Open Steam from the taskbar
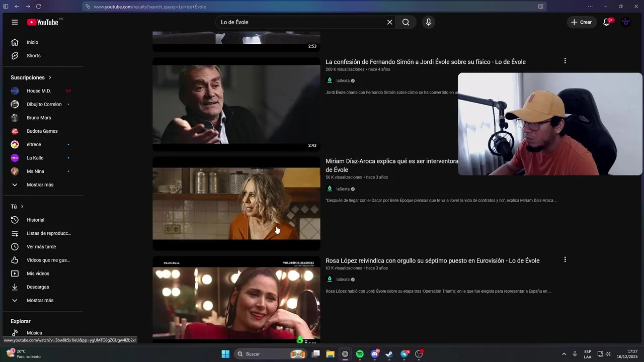 (x=389, y=354)
